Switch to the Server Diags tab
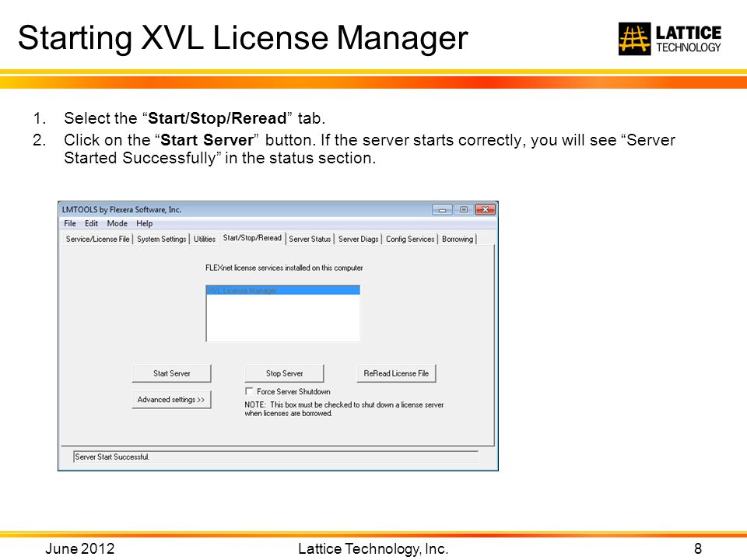The image size is (747, 560). click(x=358, y=239)
